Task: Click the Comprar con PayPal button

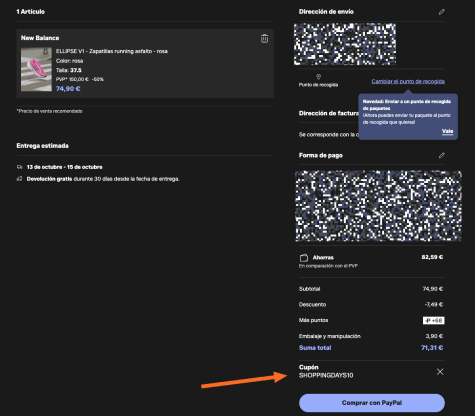Action: 372,403
